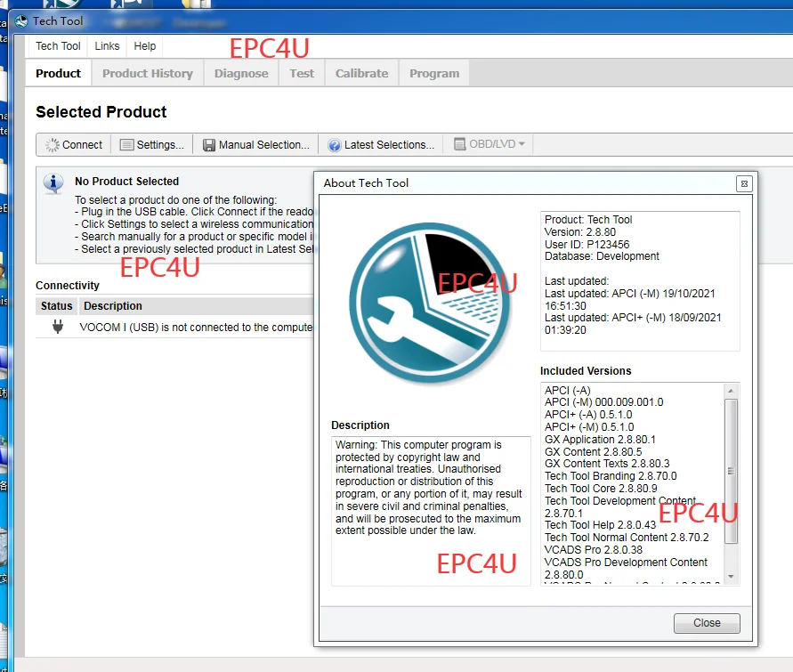Open Latest Selections... button
The width and height of the screenshot is (793, 672).
[x=381, y=145]
